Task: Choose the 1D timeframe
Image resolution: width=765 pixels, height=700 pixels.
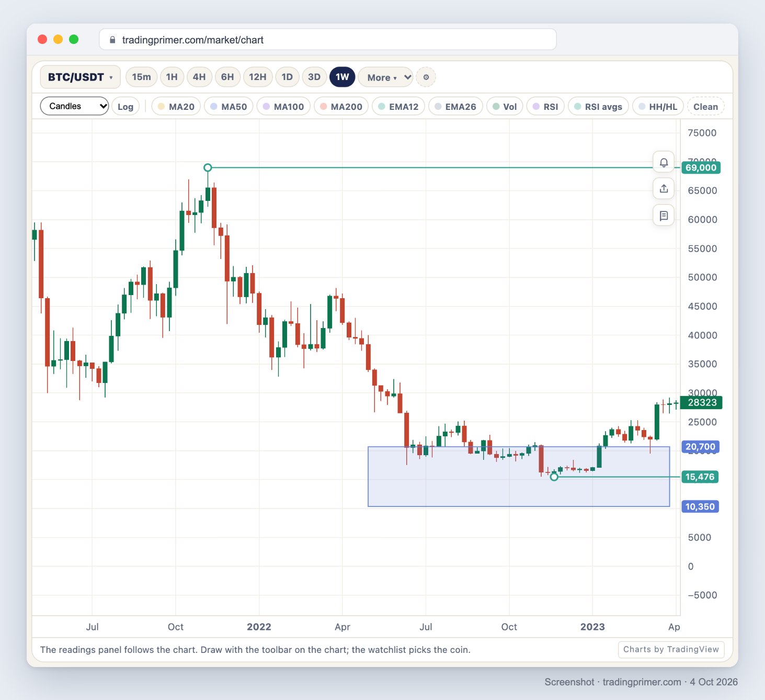Action: click(x=287, y=77)
